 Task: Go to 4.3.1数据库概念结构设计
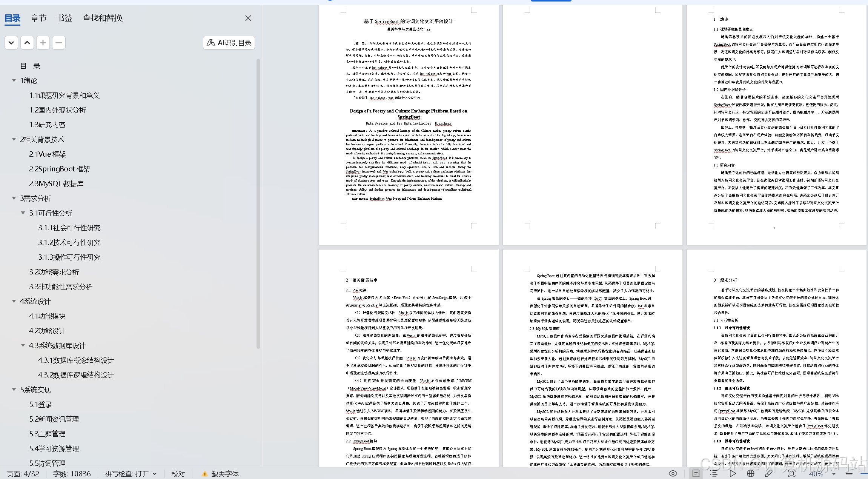pyautogui.click(x=76, y=360)
